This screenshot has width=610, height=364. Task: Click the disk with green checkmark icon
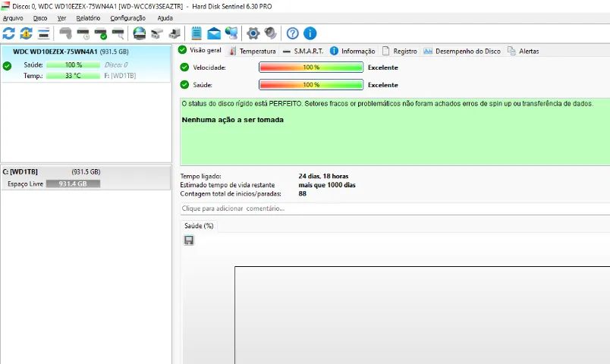click(101, 34)
